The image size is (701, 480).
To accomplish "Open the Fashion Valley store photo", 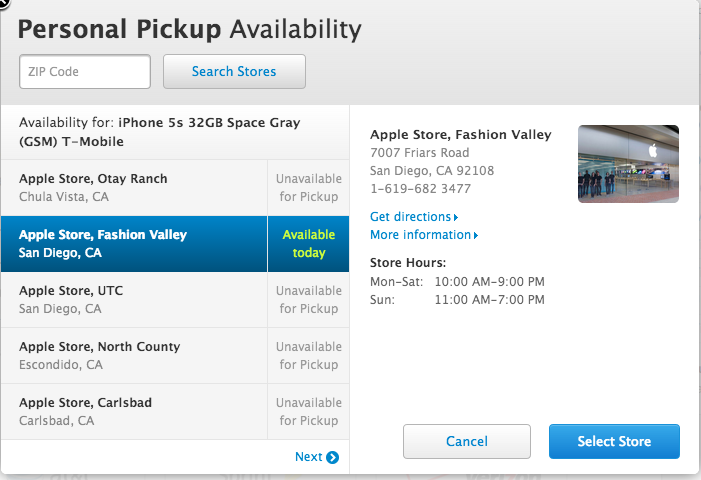I will point(628,164).
